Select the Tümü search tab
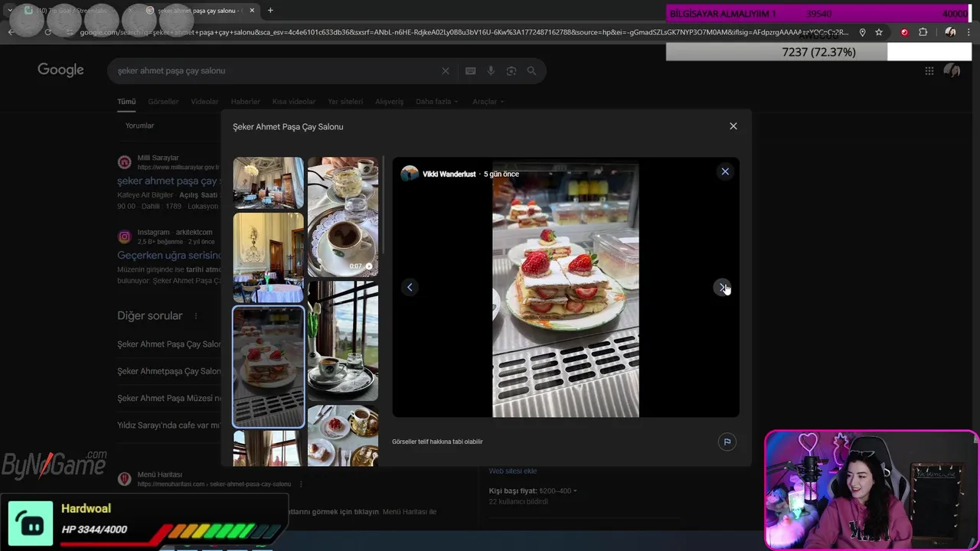 pos(126,101)
